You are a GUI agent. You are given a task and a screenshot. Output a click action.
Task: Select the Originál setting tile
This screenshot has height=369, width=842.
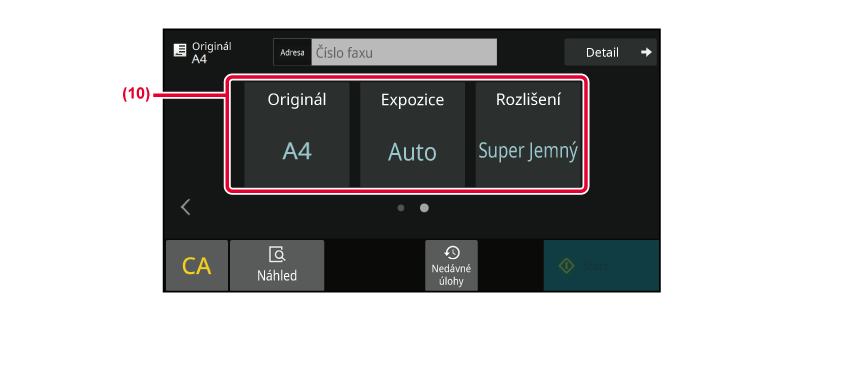(x=297, y=134)
